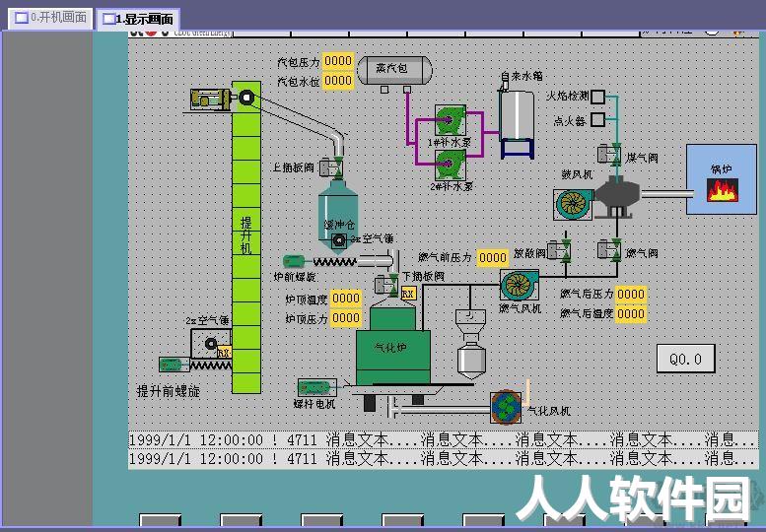This screenshot has height=532, width=766.
Task: Select the 1.显示画面 tab
Action: click(138, 19)
